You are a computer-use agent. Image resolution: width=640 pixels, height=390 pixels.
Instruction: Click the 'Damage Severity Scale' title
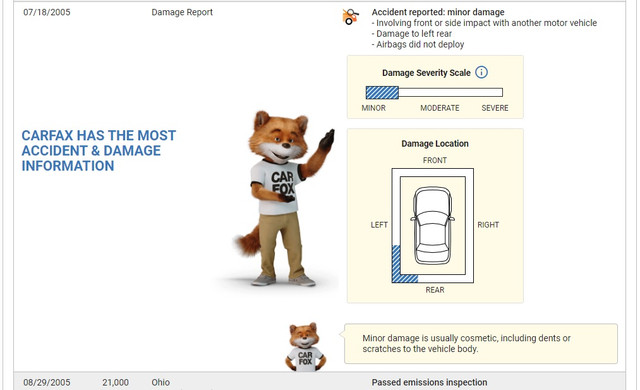pyautogui.click(x=426, y=73)
